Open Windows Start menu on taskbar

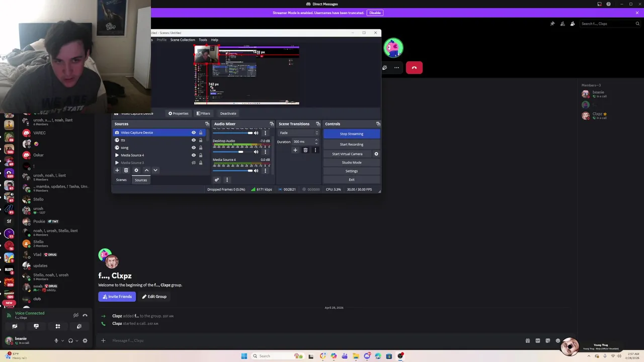244,356
